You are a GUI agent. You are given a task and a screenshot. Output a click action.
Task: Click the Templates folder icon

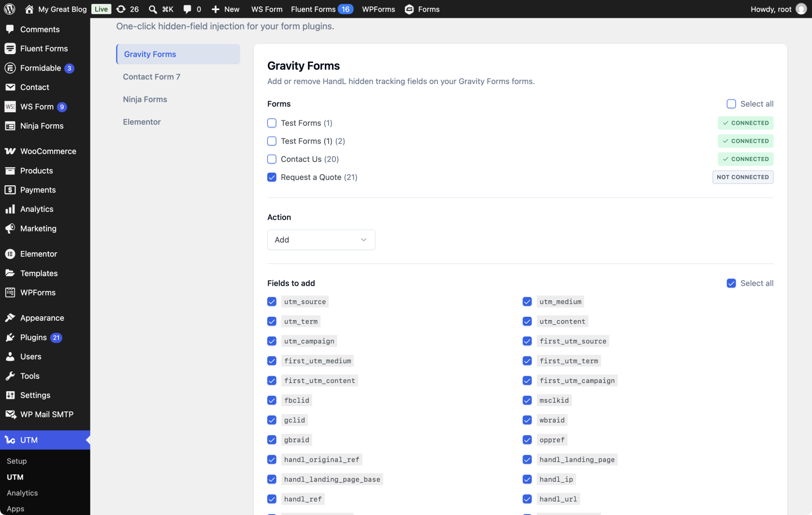(10, 273)
